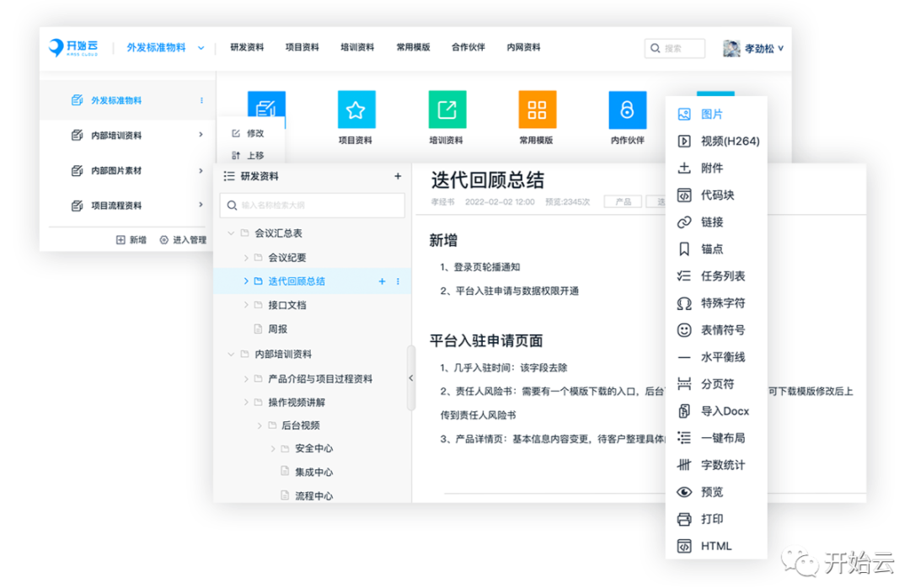Click the 新增 button in the sidebar

pyautogui.click(x=131, y=240)
